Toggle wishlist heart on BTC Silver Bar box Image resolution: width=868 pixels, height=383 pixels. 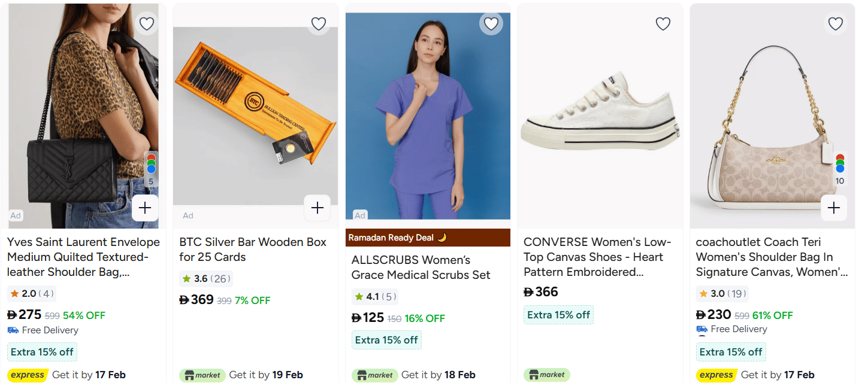pos(319,24)
